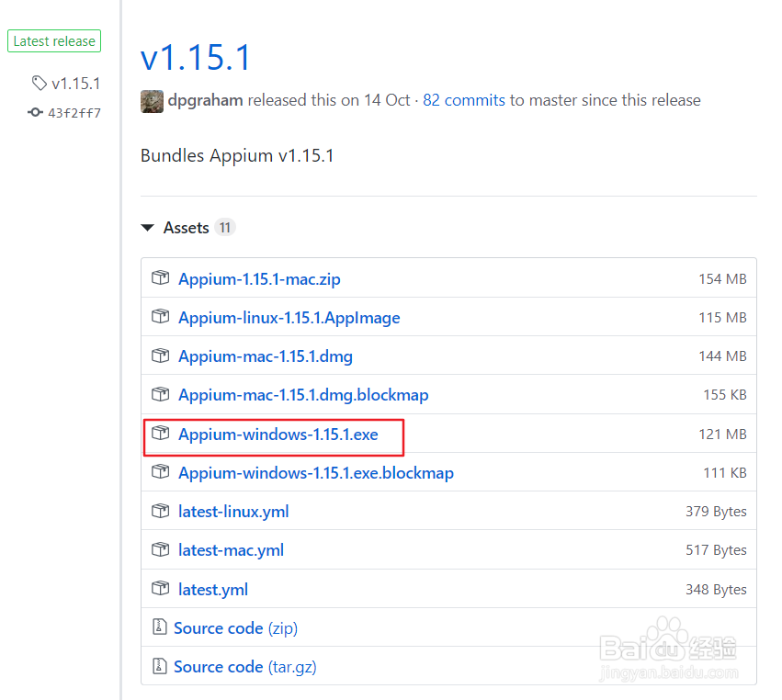The image size is (782, 700).
Task: Download Source code (zip)
Action: click(235, 628)
